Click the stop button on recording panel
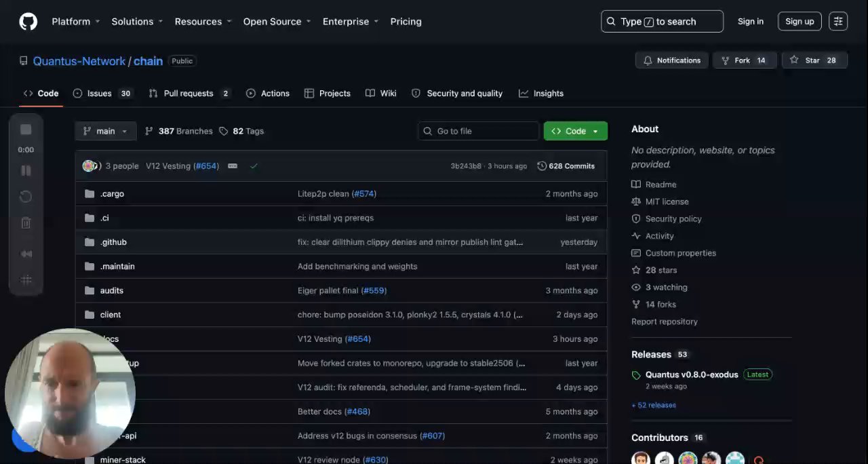868x464 pixels. click(26, 130)
